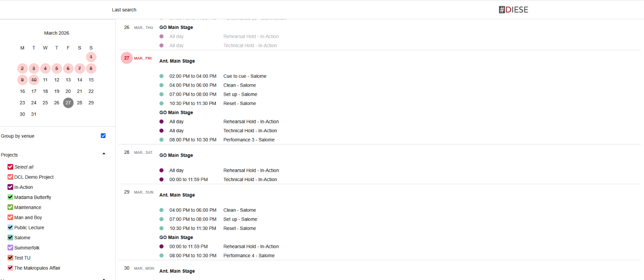
Task: Click the "GO Main Stage" heading on March 28
Action: coord(176,155)
